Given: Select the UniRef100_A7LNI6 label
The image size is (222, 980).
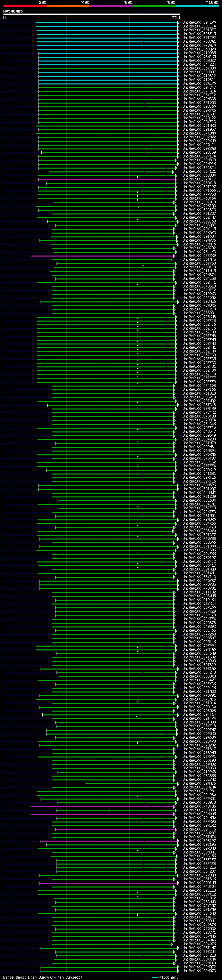Looking at the screenshot, I should (199, 699).
